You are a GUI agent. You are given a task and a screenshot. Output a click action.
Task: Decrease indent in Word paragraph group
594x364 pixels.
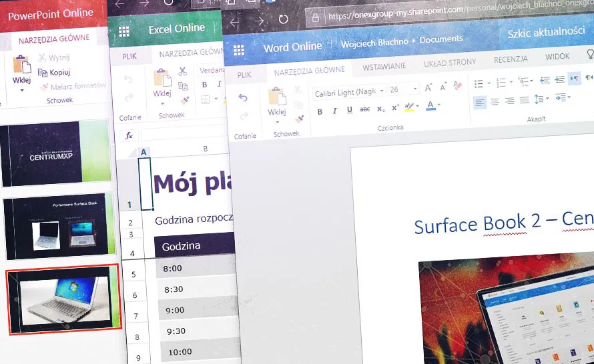[545, 80]
